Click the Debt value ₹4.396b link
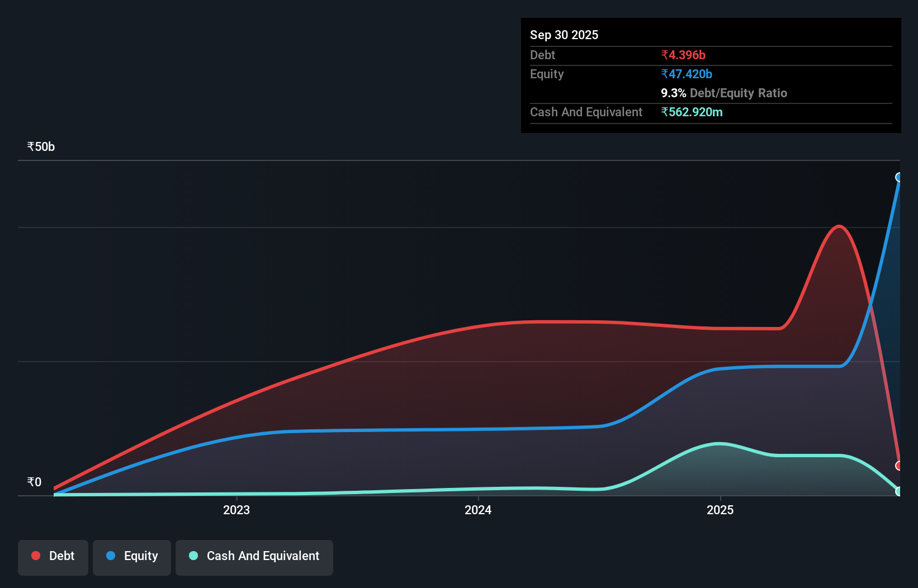This screenshot has width=918, height=588. pyautogui.click(x=683, y=55)
